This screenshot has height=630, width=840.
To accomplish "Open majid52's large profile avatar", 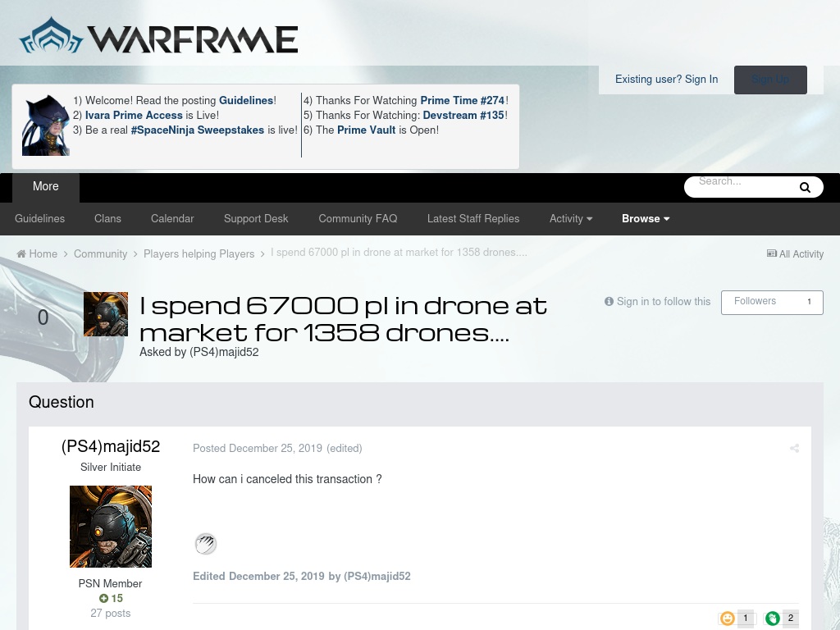I will pyautogui.click(x=111, y=527).
